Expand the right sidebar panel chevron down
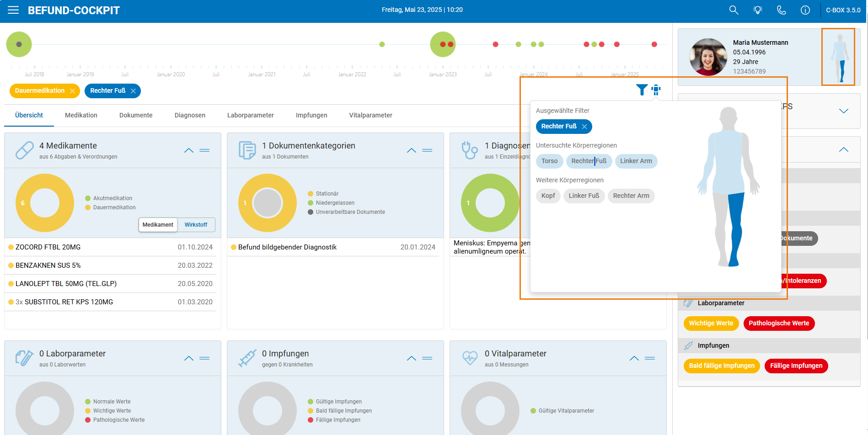The width and height of the screenshot is (868, 435). 844,111
